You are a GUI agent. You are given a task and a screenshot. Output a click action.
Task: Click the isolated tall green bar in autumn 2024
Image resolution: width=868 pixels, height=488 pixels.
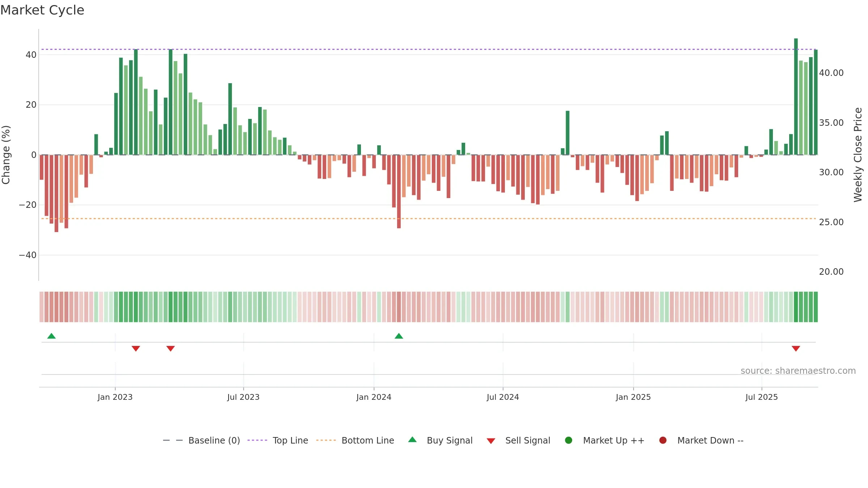click(x=568, y=133)
